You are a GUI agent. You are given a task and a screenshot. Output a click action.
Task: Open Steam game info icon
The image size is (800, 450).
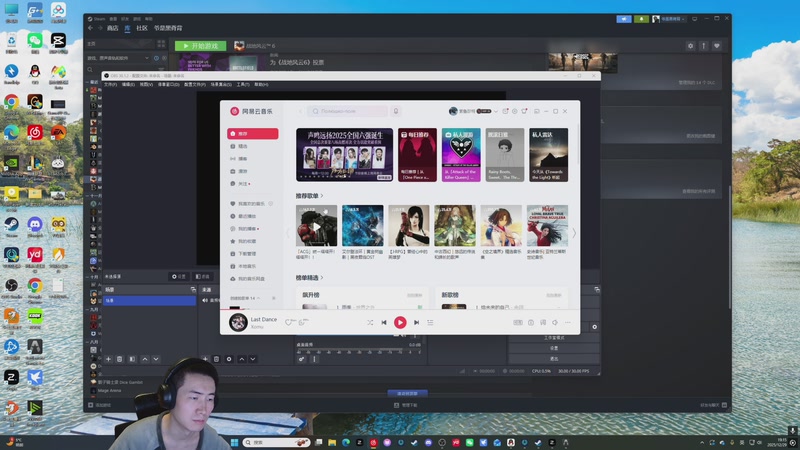704,46
